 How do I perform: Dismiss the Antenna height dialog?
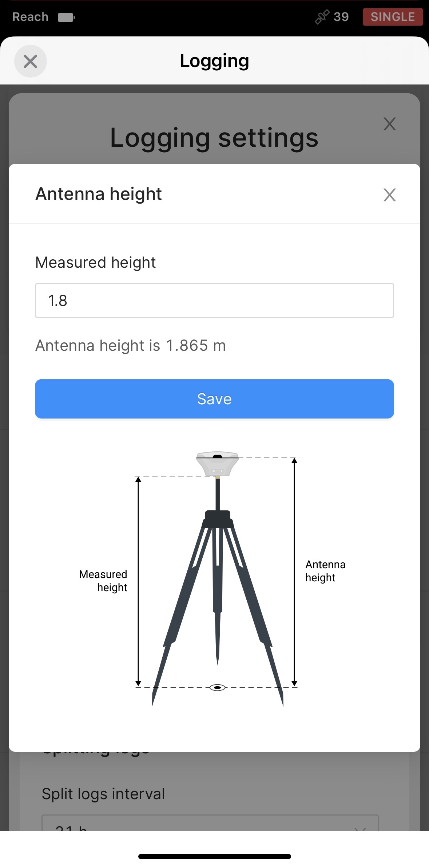(389, 195)
